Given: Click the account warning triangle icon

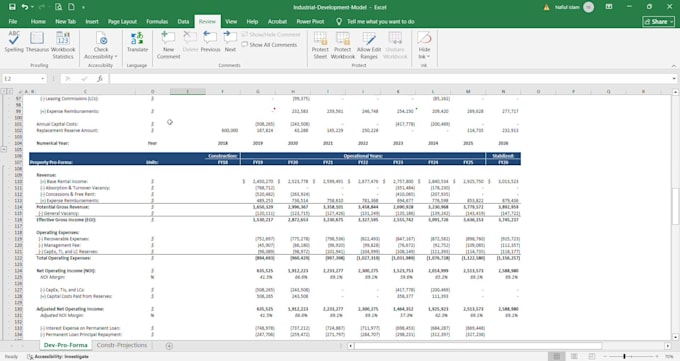Looking at the screenshot, I should point(546,7).
